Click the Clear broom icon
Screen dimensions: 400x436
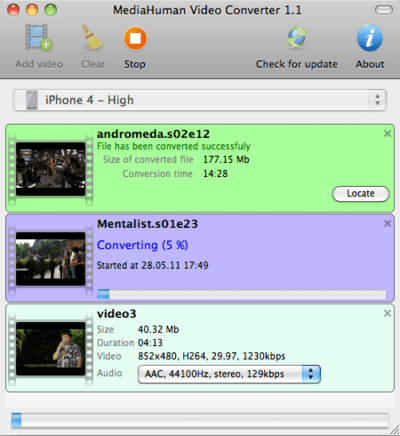(93, 38)
